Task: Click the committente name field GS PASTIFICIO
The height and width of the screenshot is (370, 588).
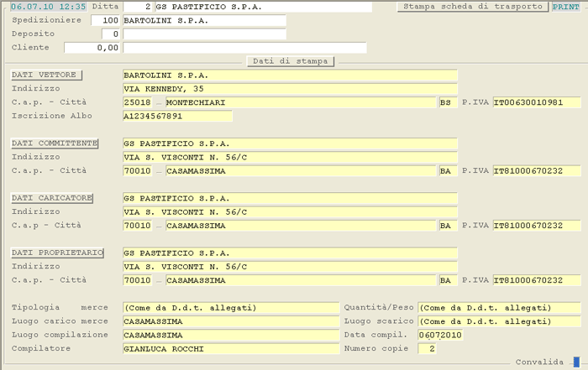Action: pos(290,143)
